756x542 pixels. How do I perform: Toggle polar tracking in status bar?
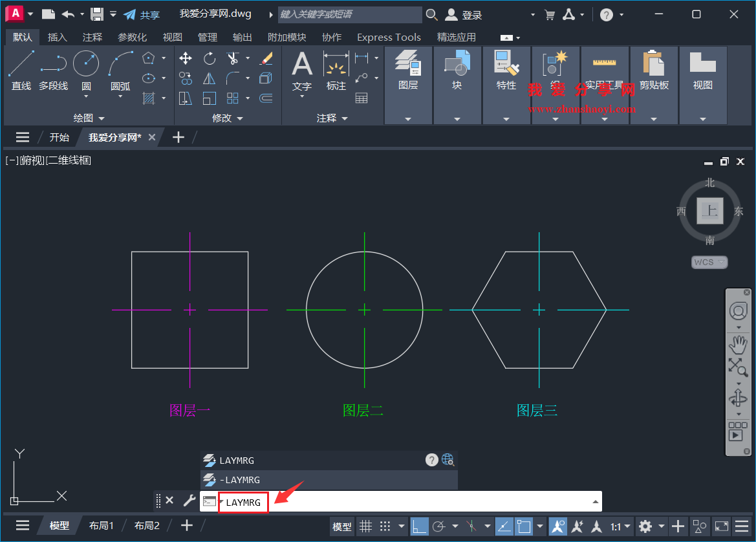(x=438, y=526)
